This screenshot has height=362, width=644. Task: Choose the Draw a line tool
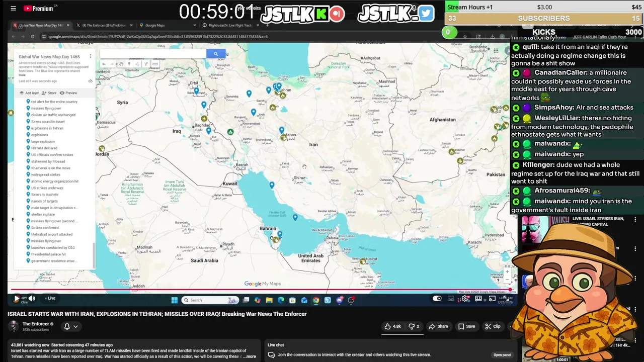tap(137, 64)
